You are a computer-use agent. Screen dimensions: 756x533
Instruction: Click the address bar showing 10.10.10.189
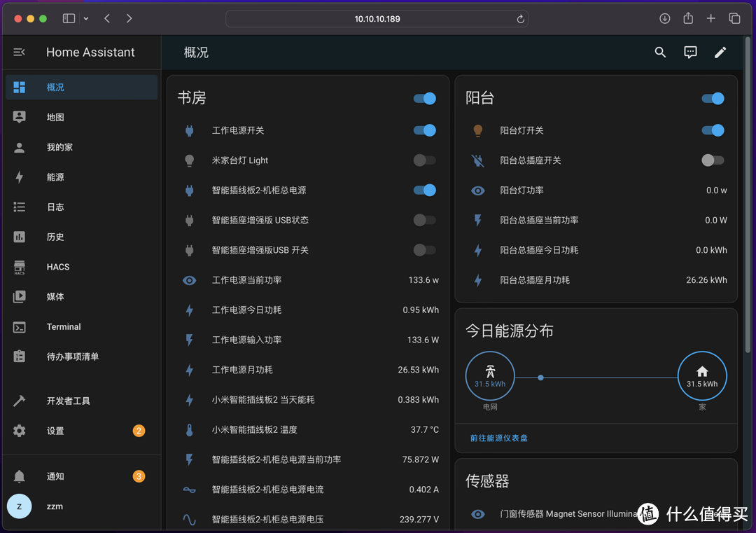(x=377, y=18)
